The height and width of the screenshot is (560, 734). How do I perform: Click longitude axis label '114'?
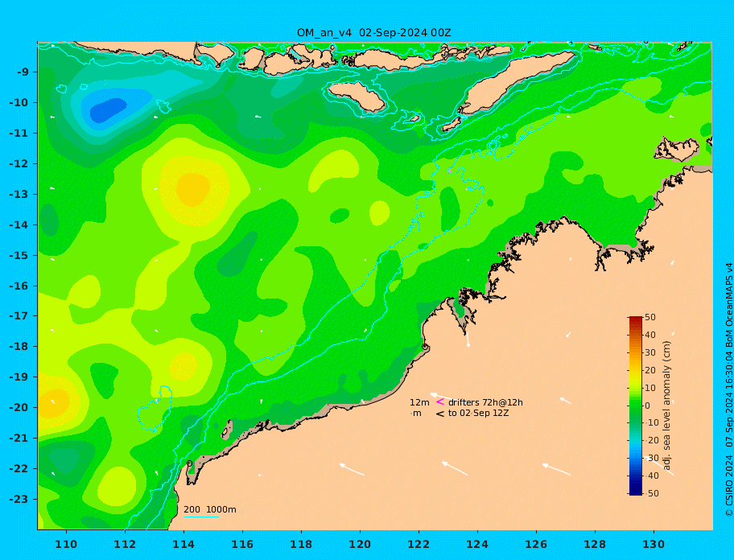tap(183, 544)
